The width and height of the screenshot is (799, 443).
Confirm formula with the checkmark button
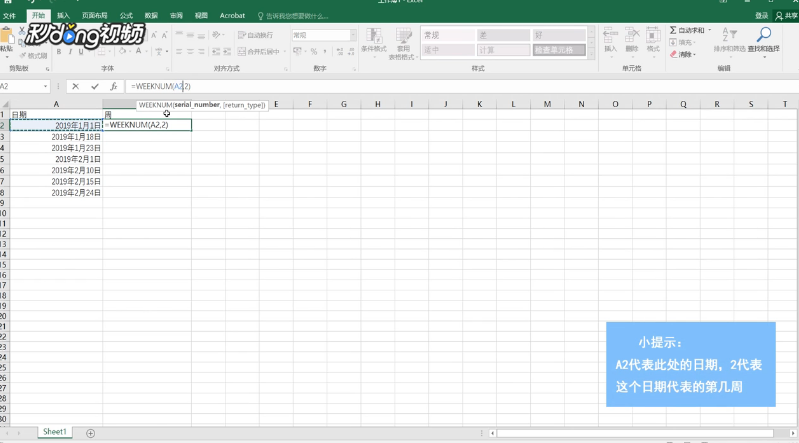pos(95,87)
